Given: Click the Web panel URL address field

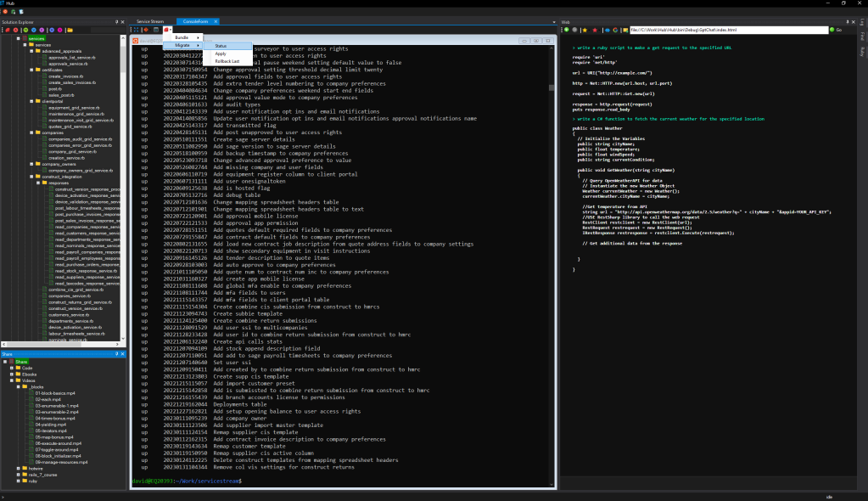Looking at the screenshot, I should point(729,30).
